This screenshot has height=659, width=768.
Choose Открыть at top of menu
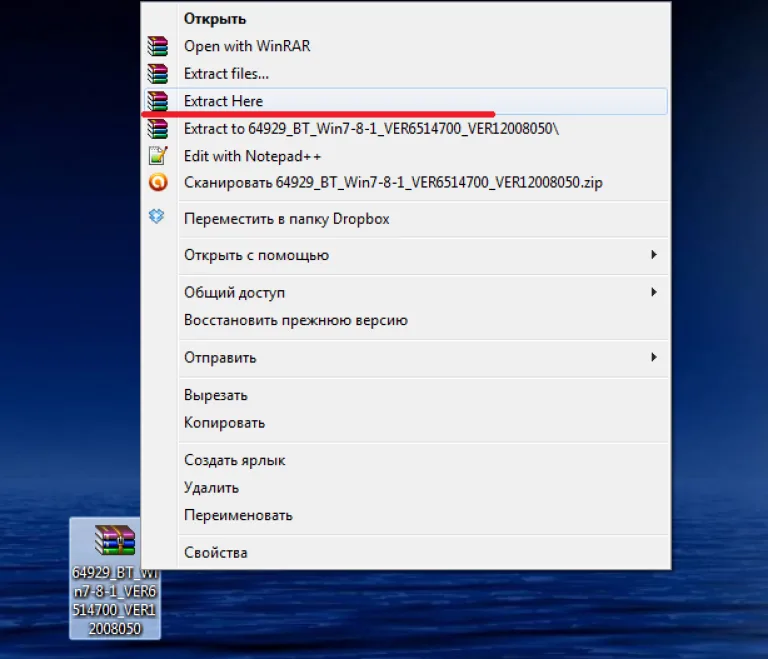[407, 19]
